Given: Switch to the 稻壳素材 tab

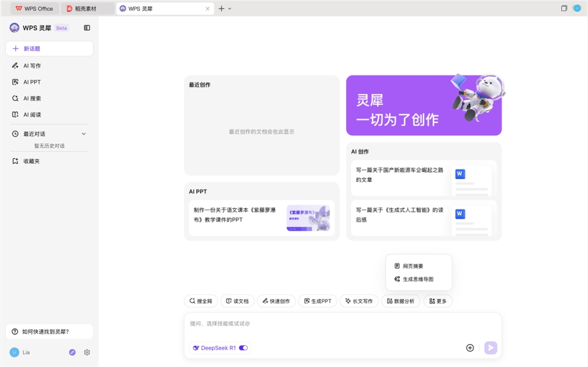Looking at the screenshot, I should pyautogui.click(x=87, y=8).
